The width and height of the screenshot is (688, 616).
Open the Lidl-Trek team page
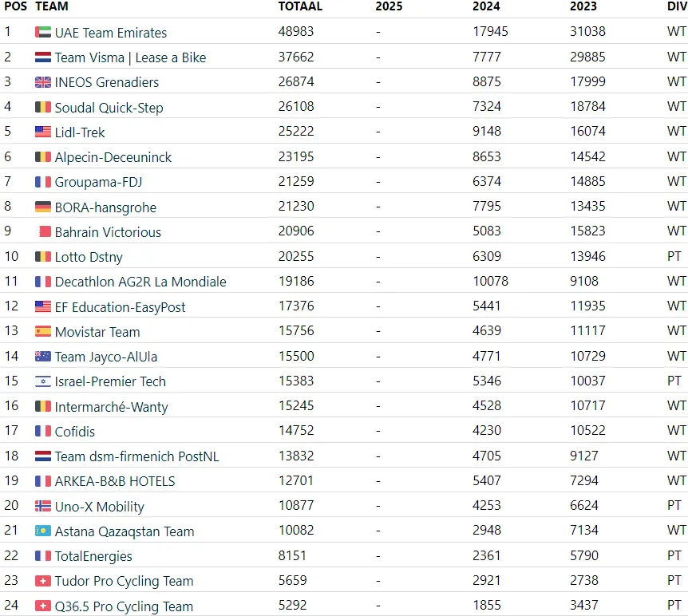(80, 132)
